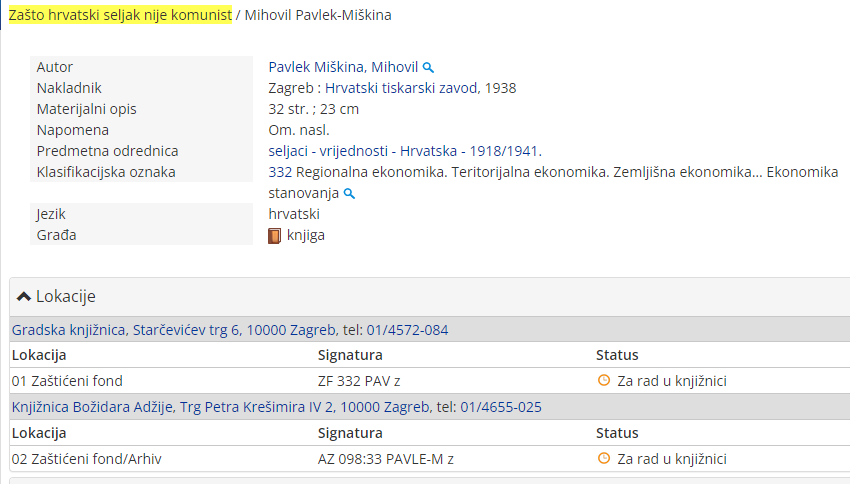Screen dimensions: 850x484
Task: Click the first Signatura column header
Action: point(350,355)
